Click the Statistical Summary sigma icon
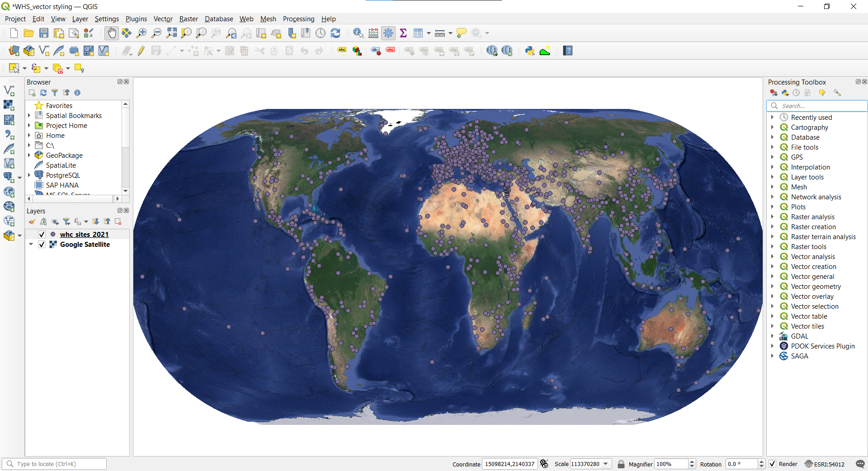 403,33
